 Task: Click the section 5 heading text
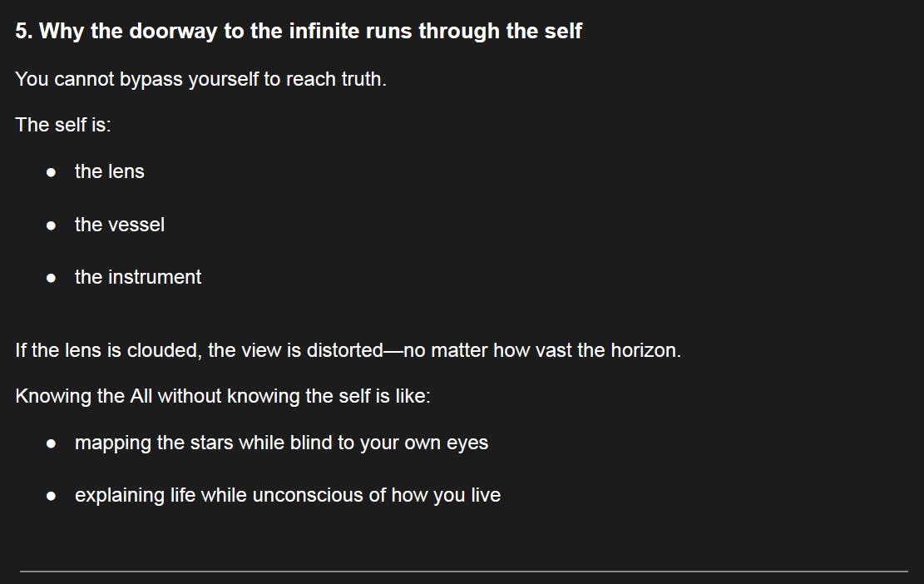coord(298,32)
